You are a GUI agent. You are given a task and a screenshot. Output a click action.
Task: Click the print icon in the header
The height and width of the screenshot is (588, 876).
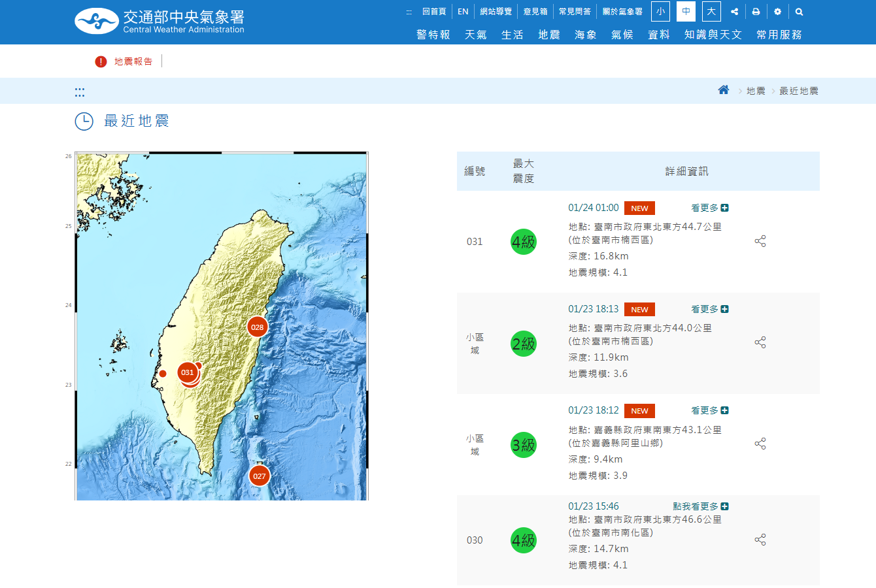(x=756, y=12)
